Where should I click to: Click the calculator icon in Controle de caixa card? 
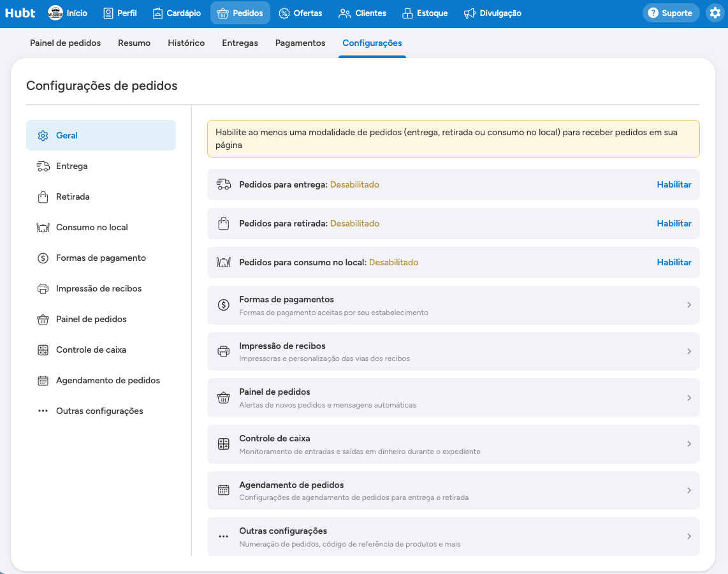(224, 444)
